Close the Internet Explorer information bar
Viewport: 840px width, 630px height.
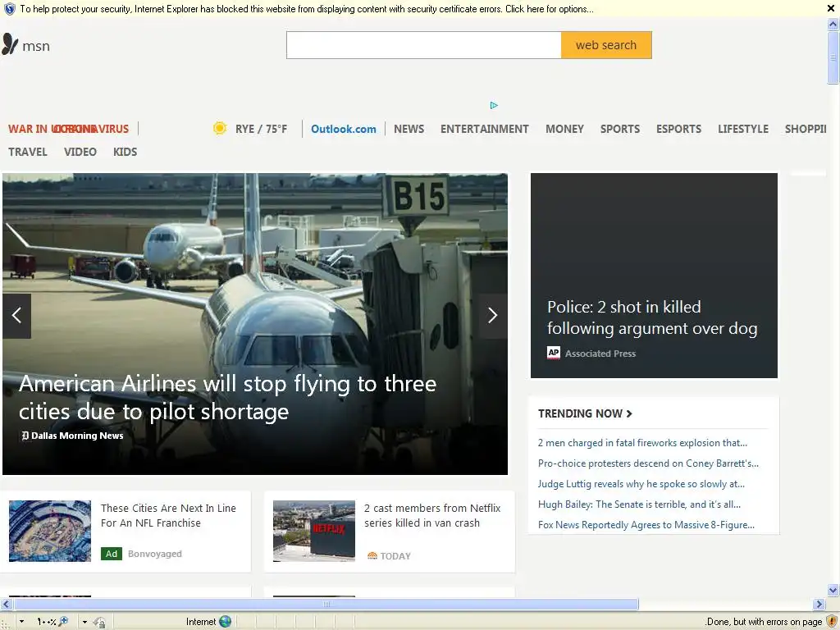tap(831, 8)
